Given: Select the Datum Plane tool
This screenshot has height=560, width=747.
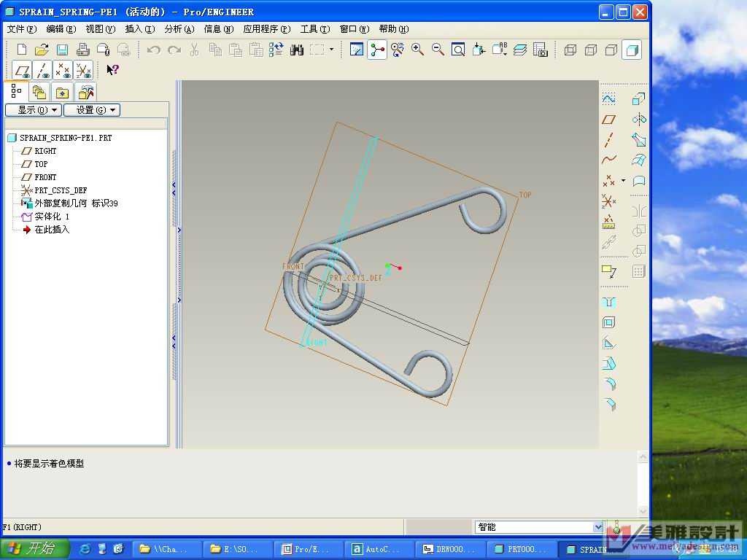Looking at the screenshot, I should (x=609, y=119).
